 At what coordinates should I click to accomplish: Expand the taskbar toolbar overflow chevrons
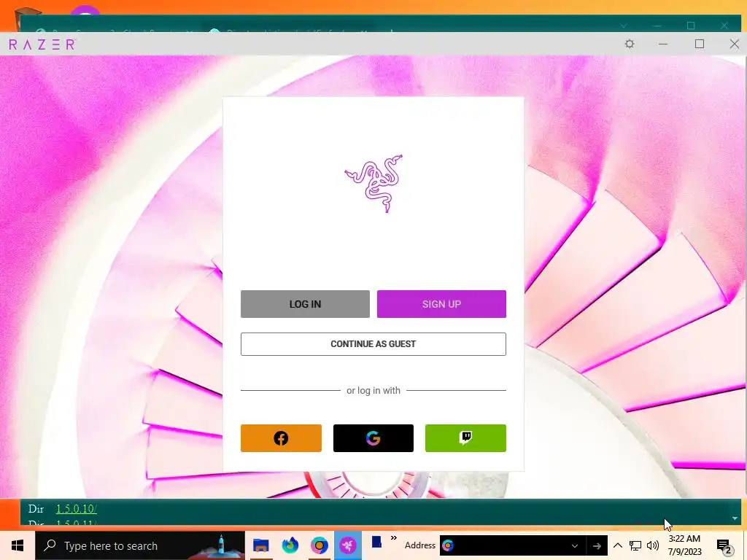tap(393, 538)
